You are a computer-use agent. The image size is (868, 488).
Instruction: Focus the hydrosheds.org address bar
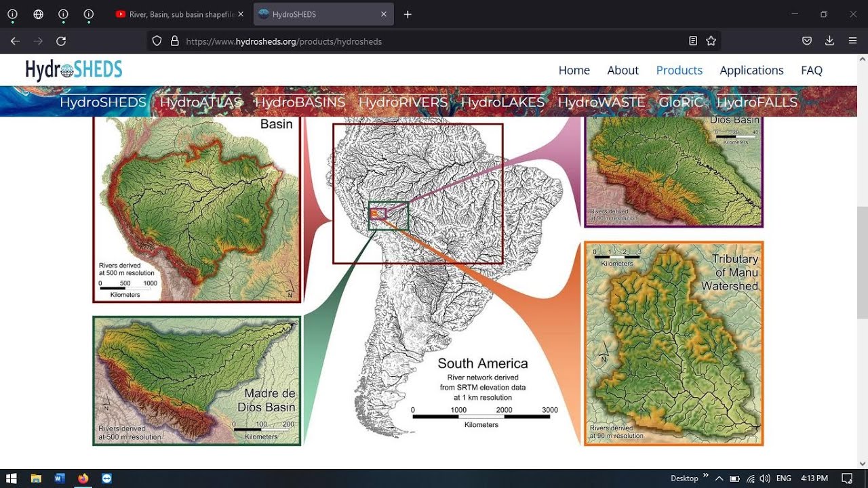(434, 41)
